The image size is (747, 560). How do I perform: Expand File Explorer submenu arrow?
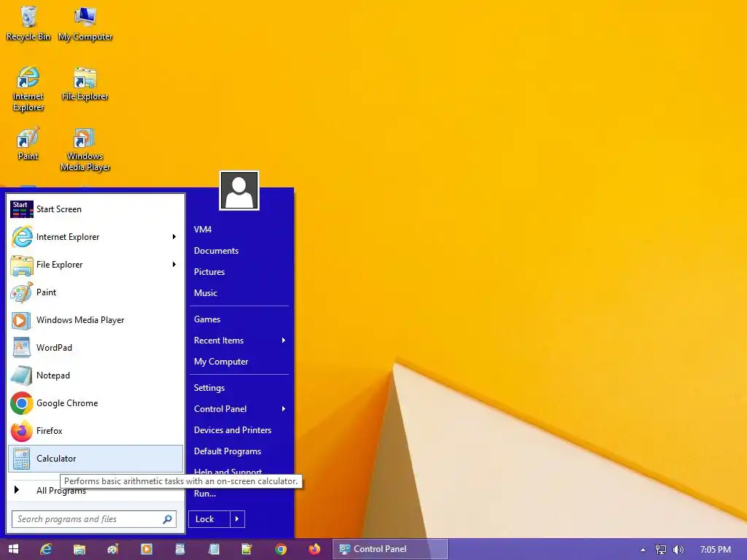tap(174, 264)
